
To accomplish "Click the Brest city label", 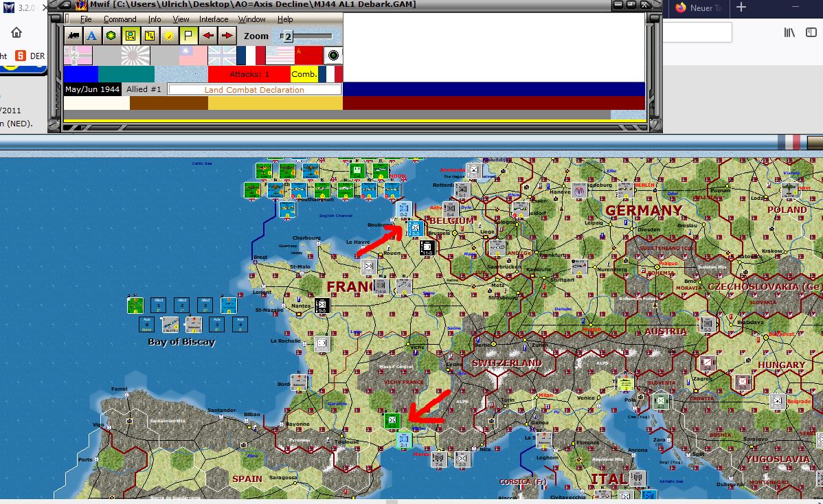I will (x=260, y=257).
